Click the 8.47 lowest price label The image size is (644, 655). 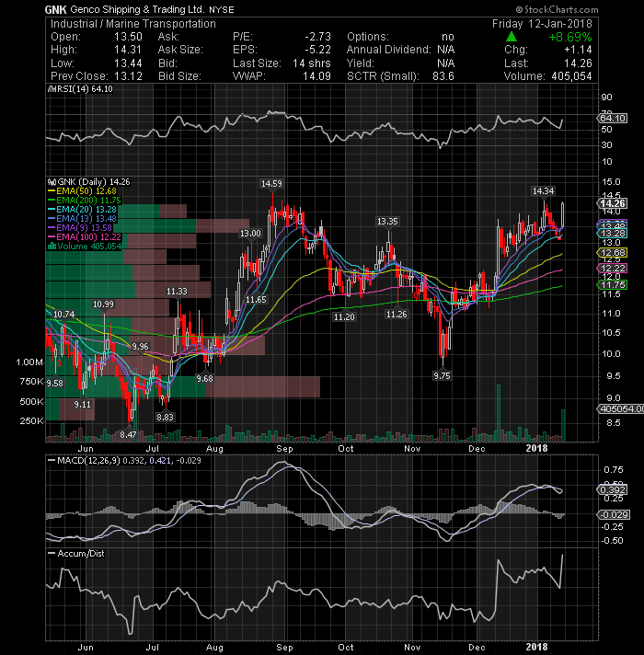(128, 434)
